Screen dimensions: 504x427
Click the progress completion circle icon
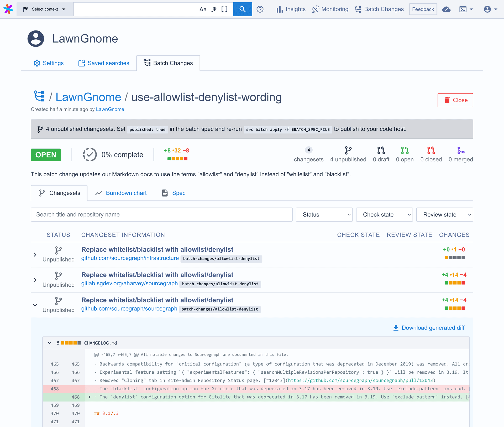click(90, 155)
